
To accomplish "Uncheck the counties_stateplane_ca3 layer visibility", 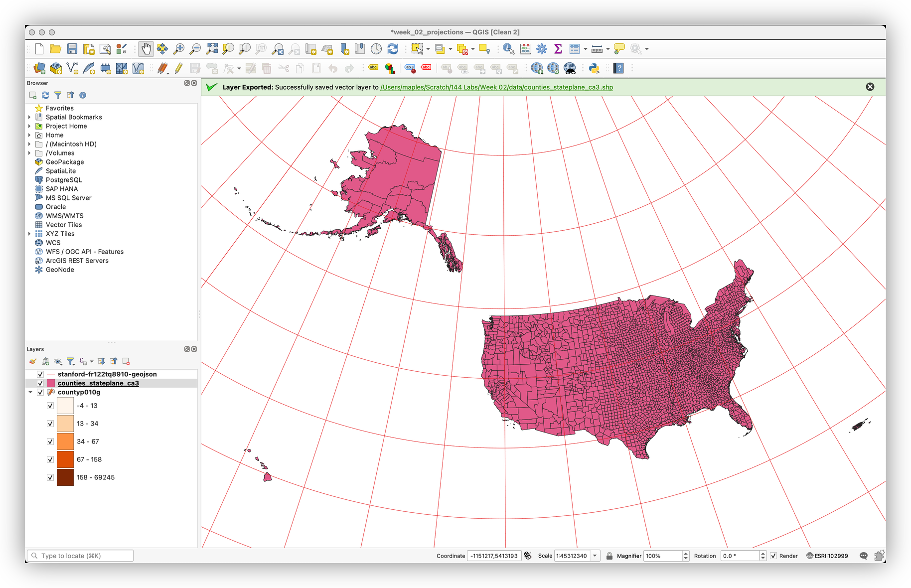I will tap(40, 383).
